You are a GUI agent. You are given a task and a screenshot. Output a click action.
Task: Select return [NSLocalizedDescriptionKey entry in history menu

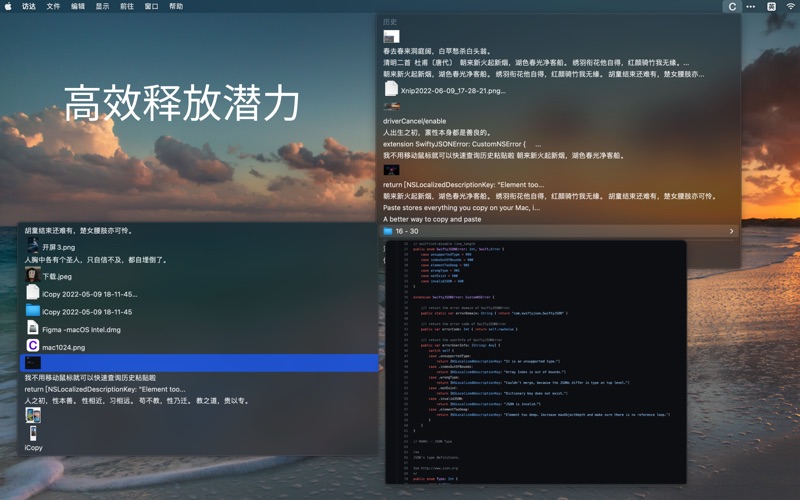(x=463, y=185)
